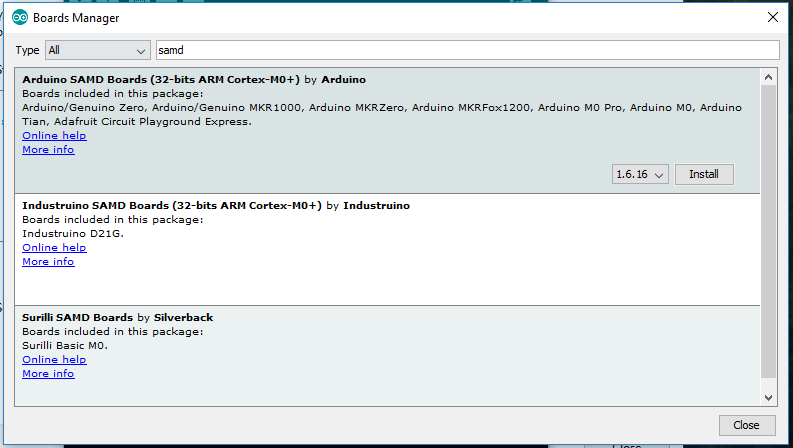
Task: Click the Arduino logo in title bar
Action: [x=20, y=18]
